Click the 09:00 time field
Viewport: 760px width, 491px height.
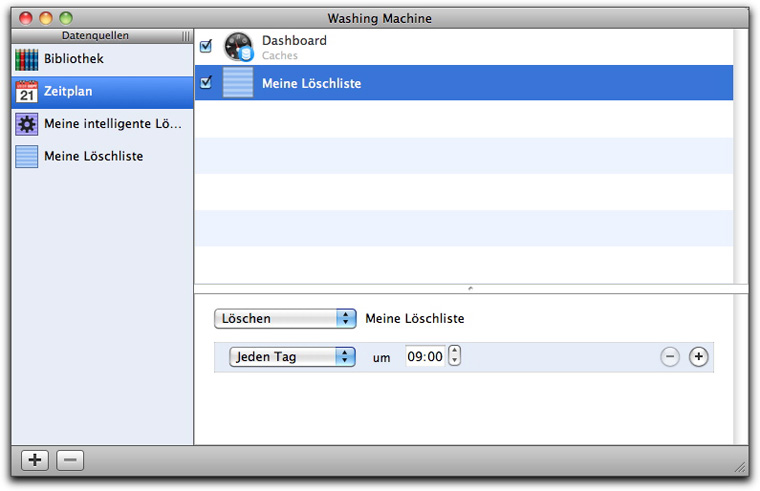tap(425, 356)
